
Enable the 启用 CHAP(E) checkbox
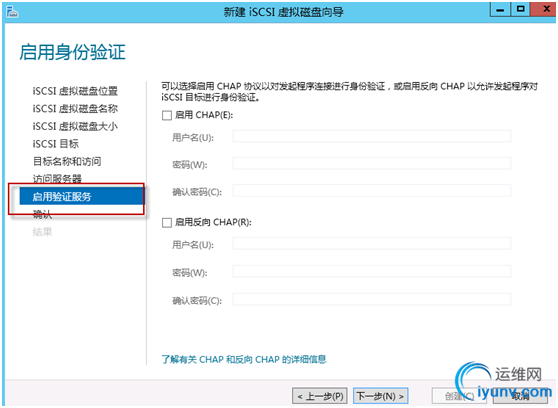[167, 115]
